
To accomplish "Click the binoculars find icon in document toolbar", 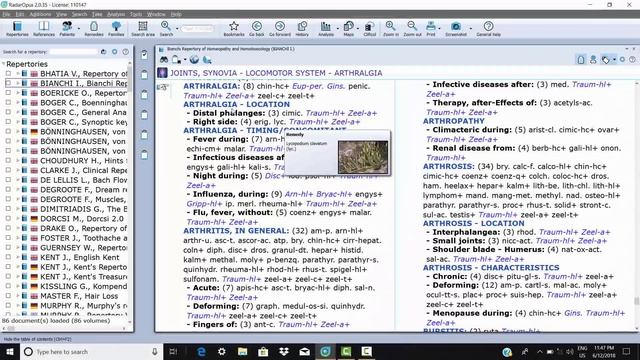I will click(x=164, y=60).
